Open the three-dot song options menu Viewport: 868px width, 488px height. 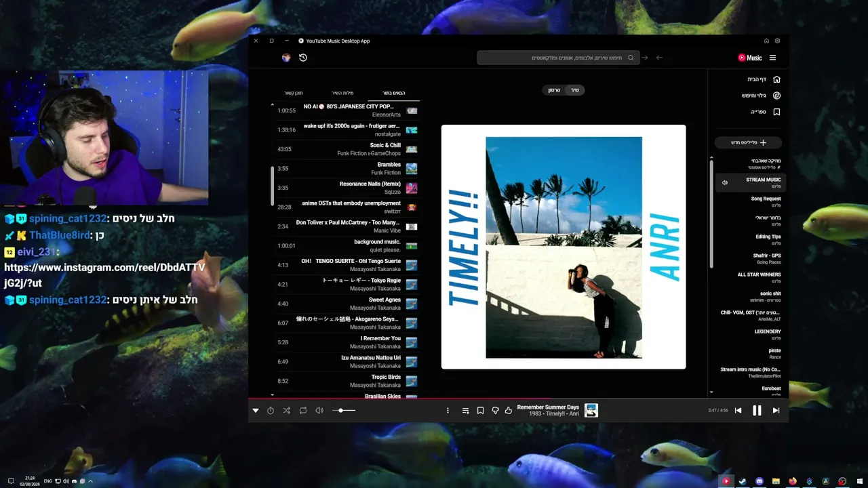pyautogui.click(x=448, y=410)
